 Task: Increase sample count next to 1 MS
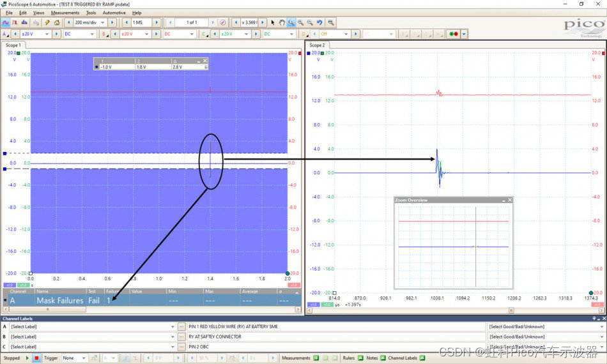coord(157,23)
